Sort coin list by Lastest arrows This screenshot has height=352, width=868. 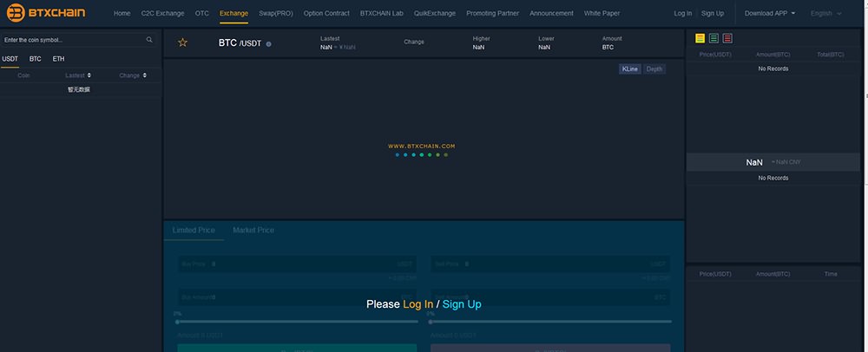coord(89,75)
